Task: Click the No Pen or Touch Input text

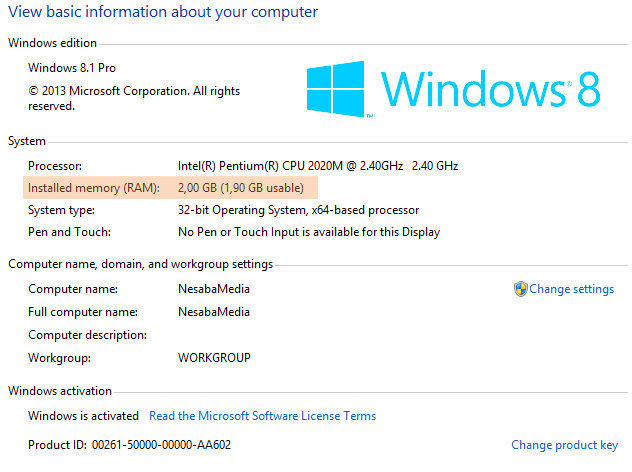Action: click(x=309, y=232)
